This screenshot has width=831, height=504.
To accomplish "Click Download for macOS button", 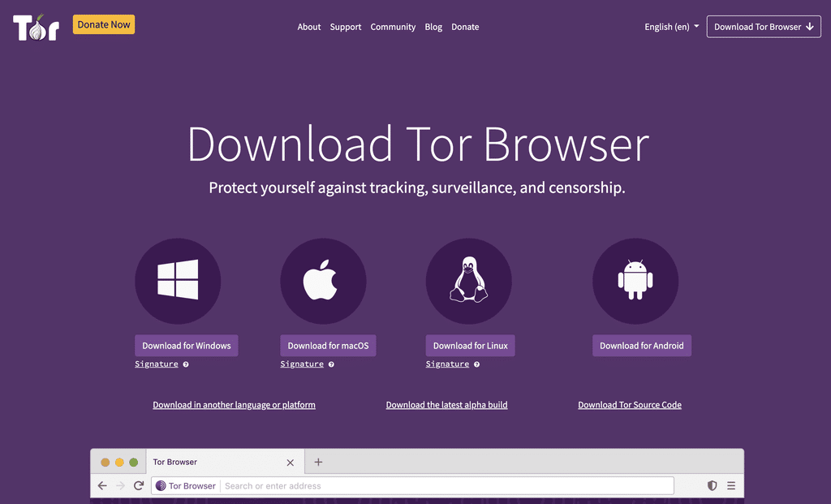I will click(328, 346).
